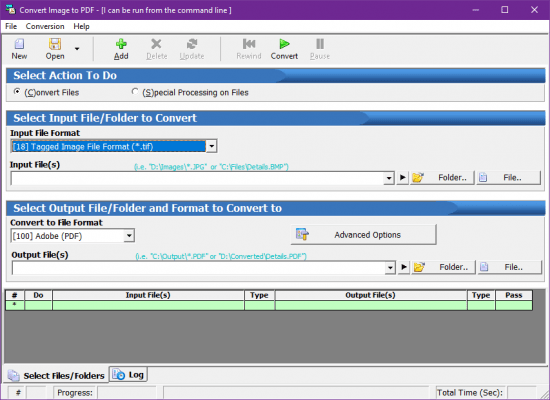Select the (C)onvert Files radio button
The height and width of the screenshot is (400, 550).
[x=16, y=92]
